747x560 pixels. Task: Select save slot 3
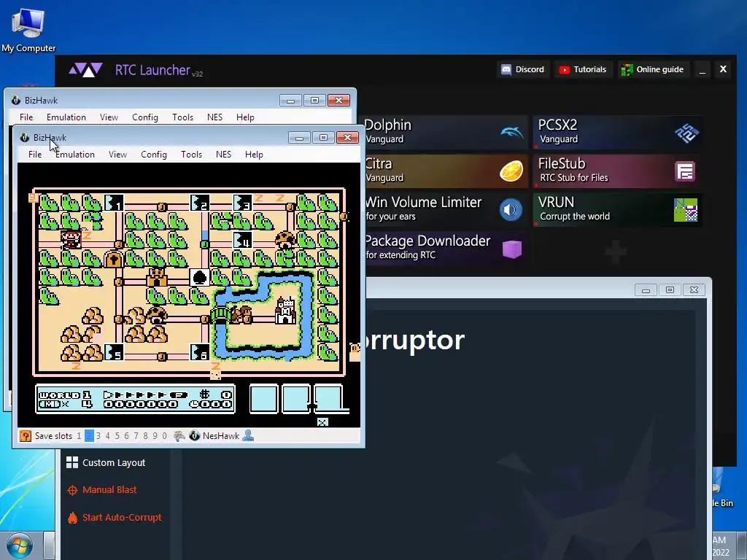point(98,436)
